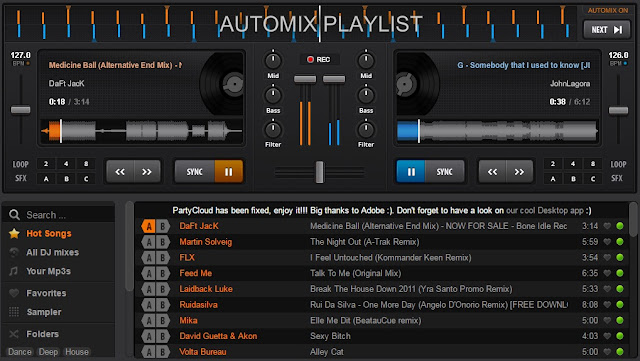640x361 pixels.
Task: Seek within the right deck waveform
Action: [498, 131]
